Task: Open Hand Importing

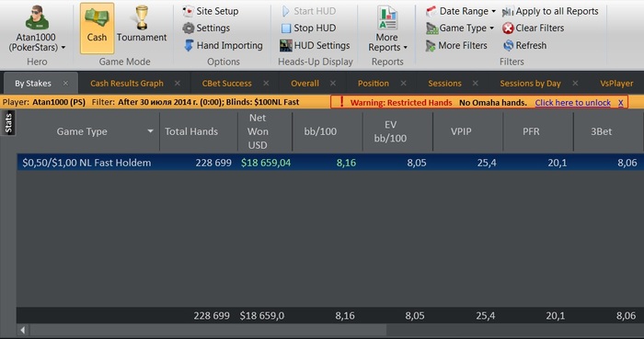Action: tap(223, 45)
